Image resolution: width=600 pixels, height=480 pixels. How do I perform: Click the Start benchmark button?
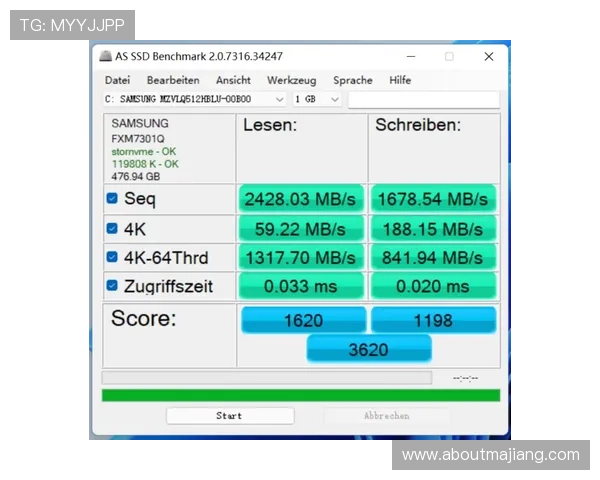(230, 416)
